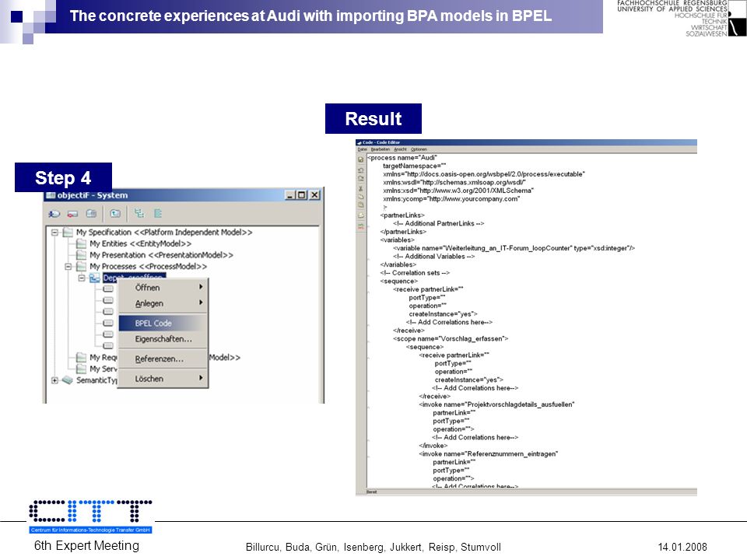Select Referenzen... in the context menu

tap(163, 359)
